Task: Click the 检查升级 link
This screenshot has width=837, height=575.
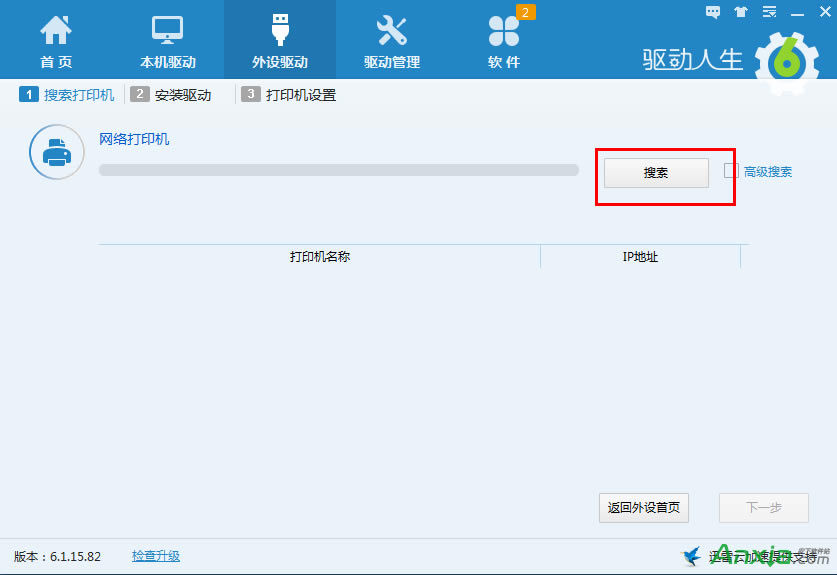Action: tap(156, 556)
